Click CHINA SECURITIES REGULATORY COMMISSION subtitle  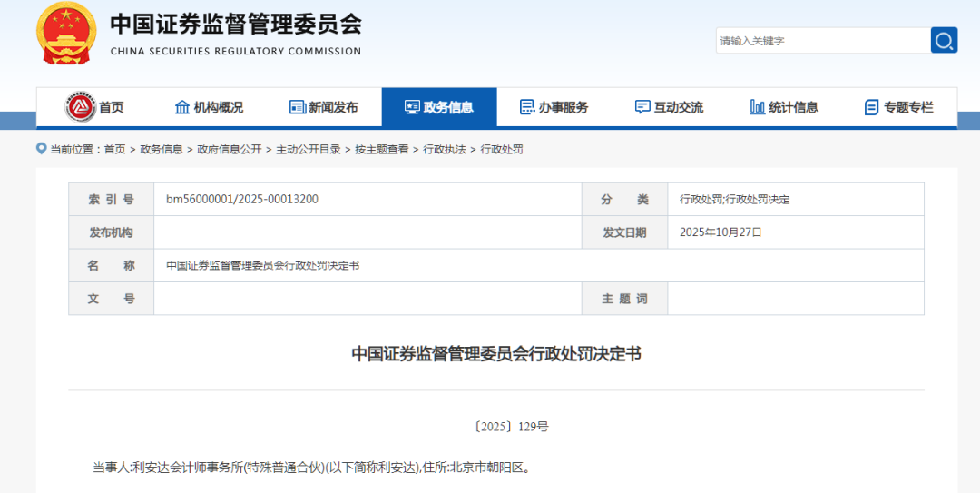[x=236, y=52]
